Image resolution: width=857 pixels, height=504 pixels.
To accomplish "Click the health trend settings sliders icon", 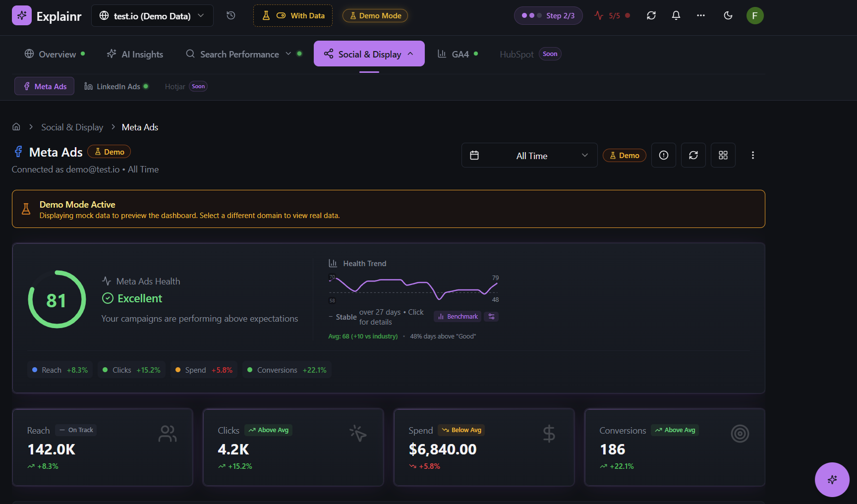I will 492,317.
